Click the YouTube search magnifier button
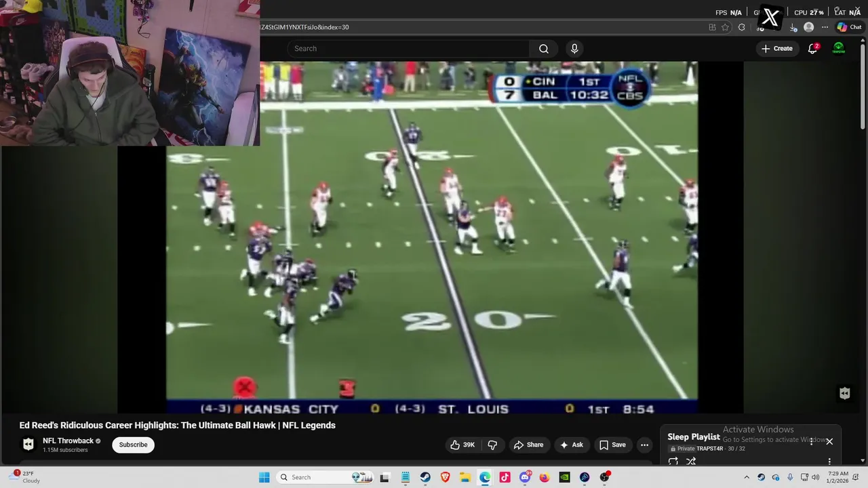Image resolution: width=868 pixels, height=488 pixels. coord(544,49)
